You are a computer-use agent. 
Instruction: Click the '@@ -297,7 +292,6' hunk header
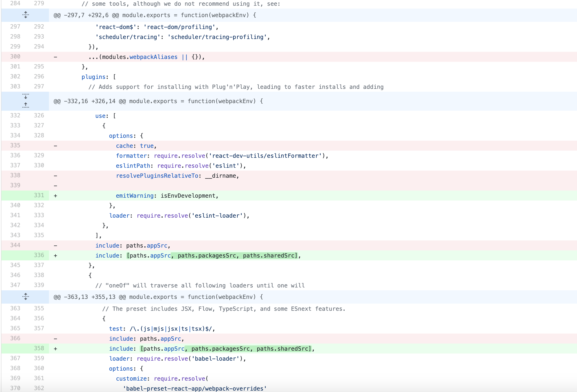[155, 15]
